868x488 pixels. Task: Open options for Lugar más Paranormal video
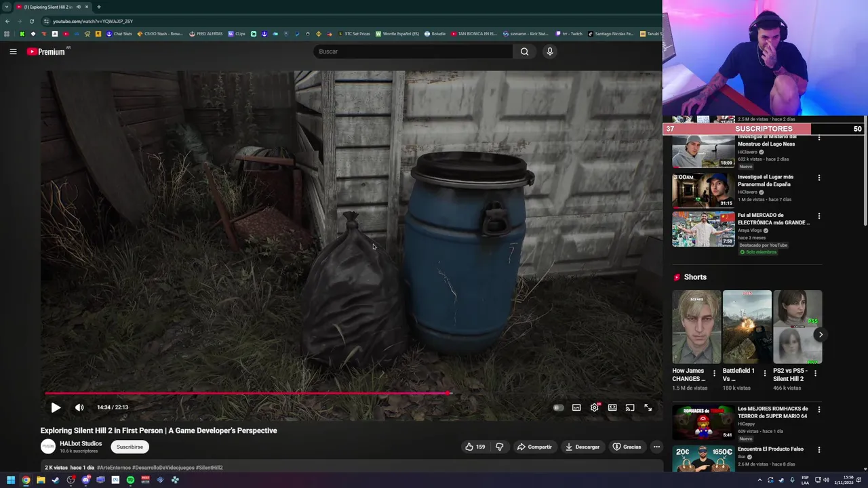coord(818,178)
